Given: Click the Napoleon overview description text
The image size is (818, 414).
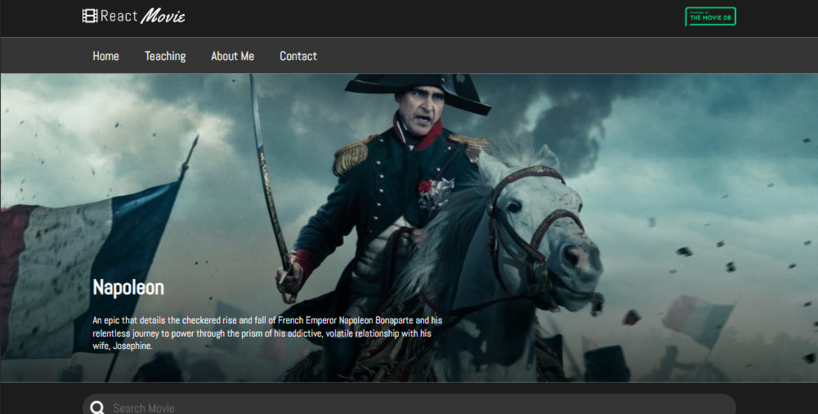Looking at the screenshot, I should [268, 333].
